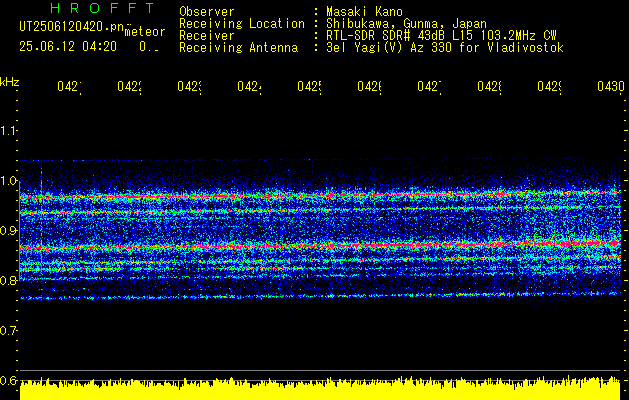
Task: Select the location Shibukawa, Gunma, Japan
Action: (406, 24)
